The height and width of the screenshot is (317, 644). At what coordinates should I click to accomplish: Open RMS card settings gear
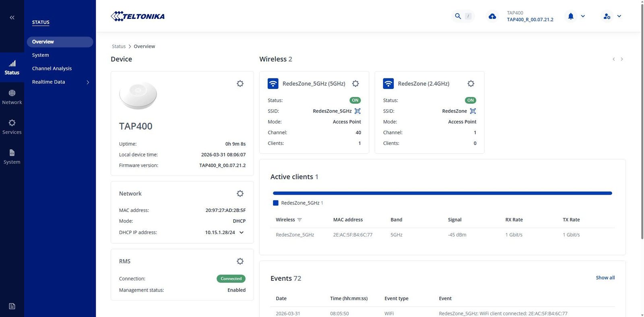(x=240, y=261)
